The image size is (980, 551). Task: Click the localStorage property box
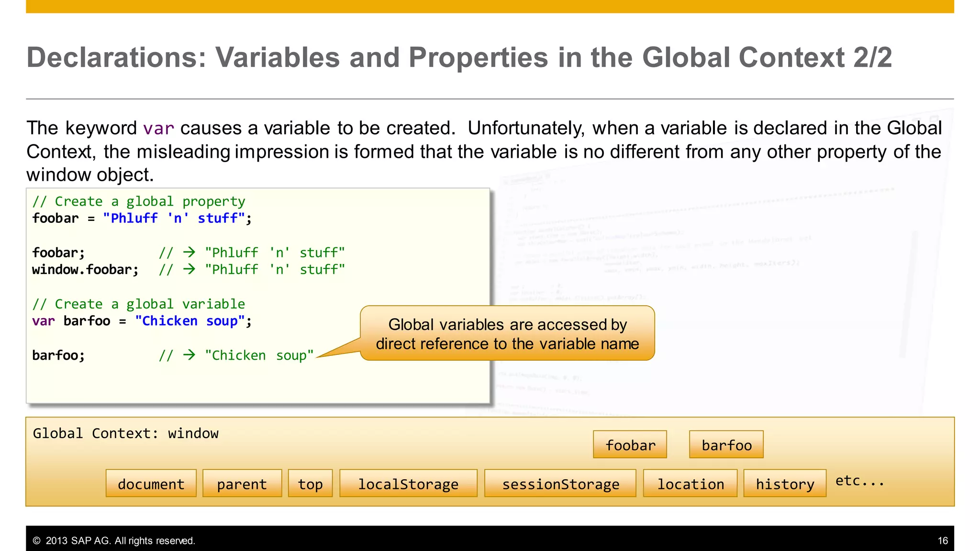408,484
